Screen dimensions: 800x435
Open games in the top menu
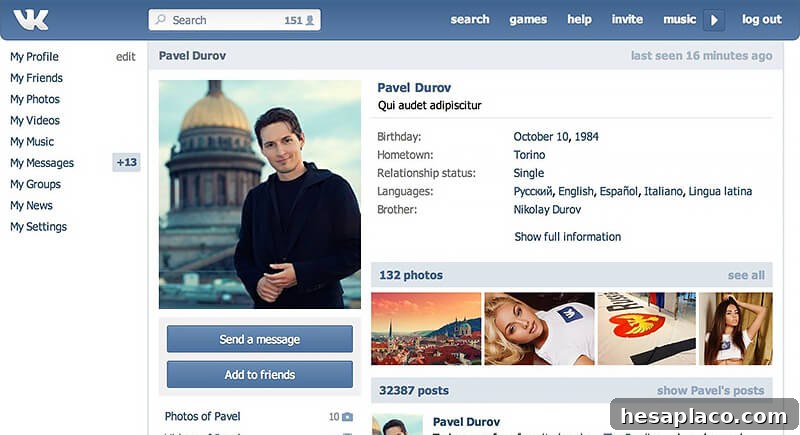[528, 19]
